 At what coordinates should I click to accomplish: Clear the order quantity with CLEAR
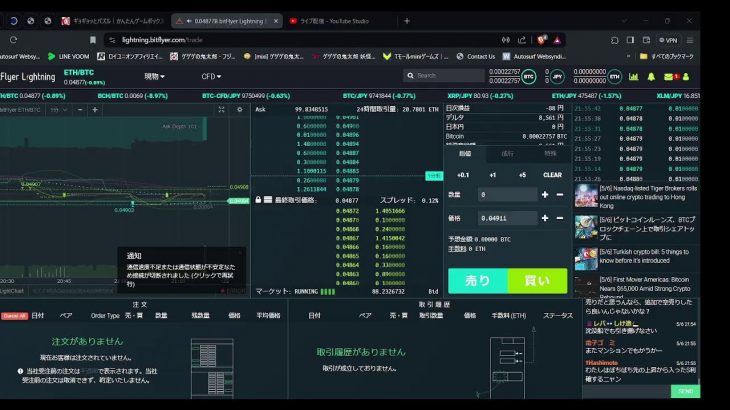click(553, 175)
